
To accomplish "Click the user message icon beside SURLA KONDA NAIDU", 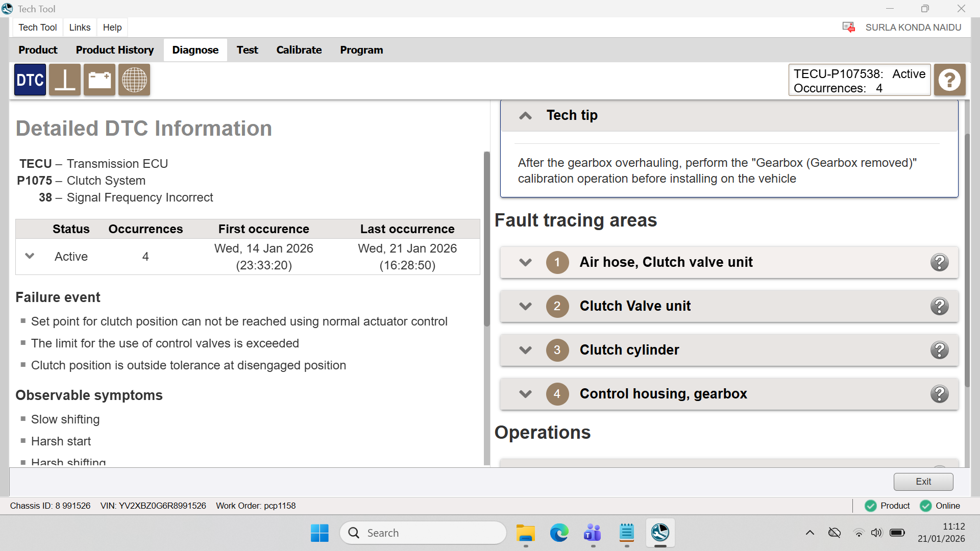I will (849, 28).
